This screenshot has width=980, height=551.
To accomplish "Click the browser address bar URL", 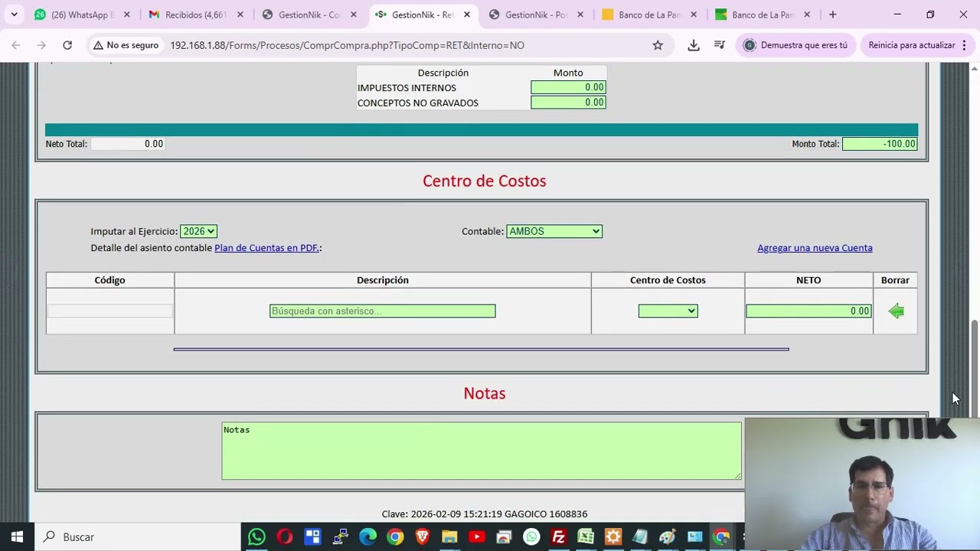I will tap(347, 45).
